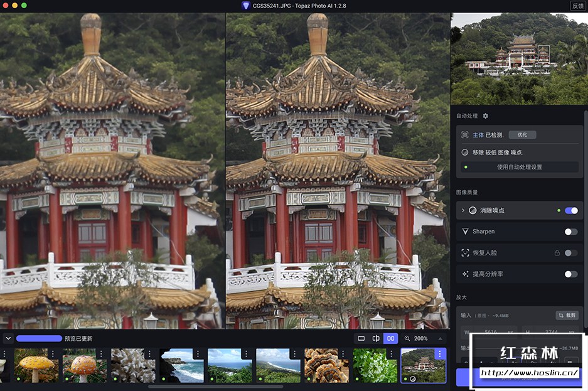Click the lock icon beside 恢复人脸

(x=557, y=253)
